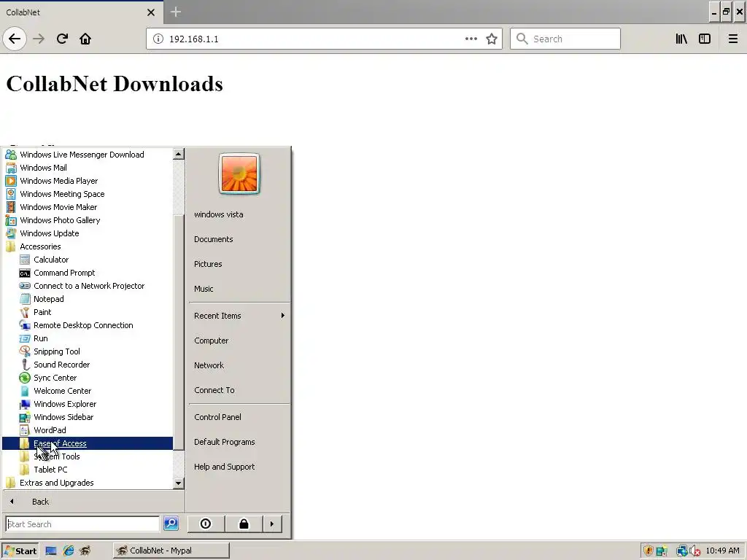
Task: Open Sound Recorder
Action: (x=88, y=365)
